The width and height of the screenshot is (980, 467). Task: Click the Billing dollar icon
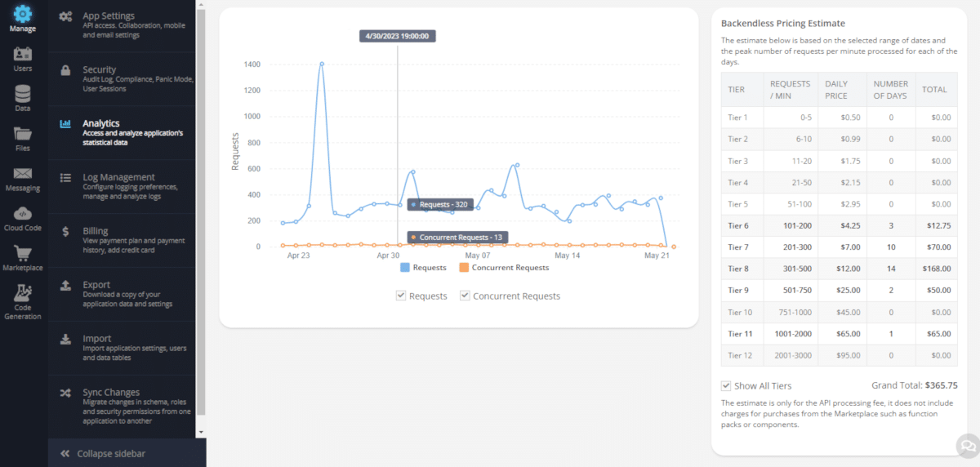[x=65, y=231]
